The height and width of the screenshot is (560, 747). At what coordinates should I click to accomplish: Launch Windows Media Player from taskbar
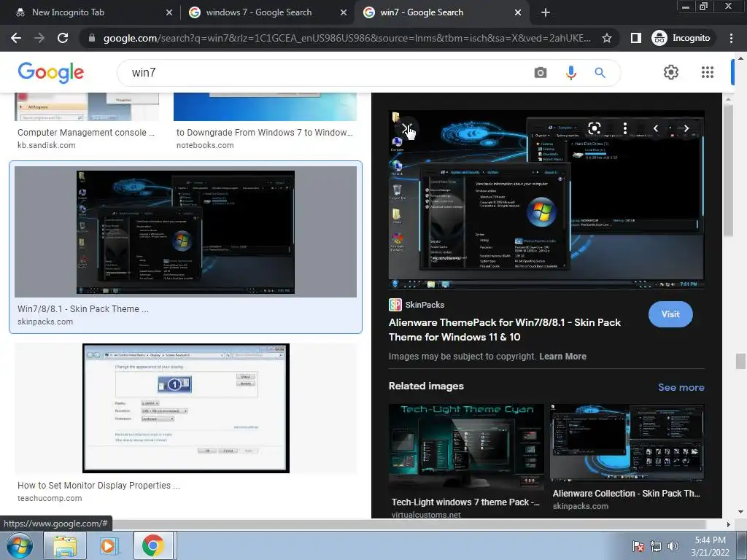[108, 545]
